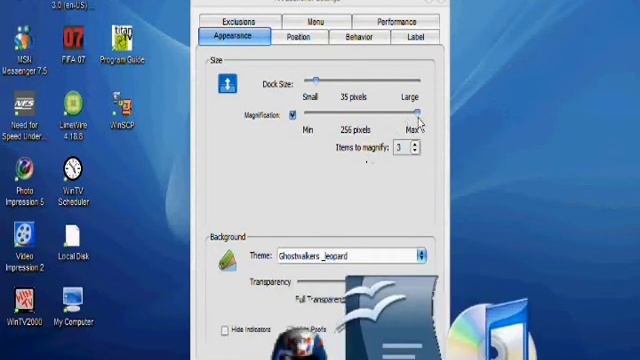Click the 'Min' magnification label
Viewport: 640px width, 360px height.
point(308,130)
